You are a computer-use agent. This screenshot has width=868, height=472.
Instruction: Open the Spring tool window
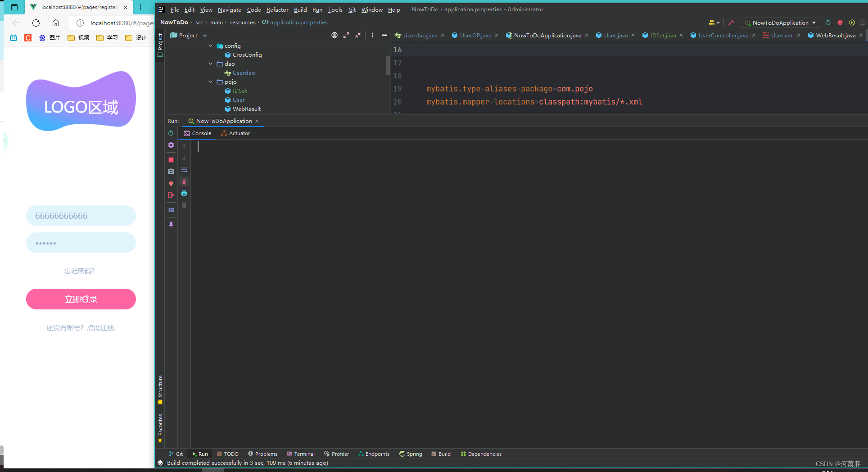(411, 454)
